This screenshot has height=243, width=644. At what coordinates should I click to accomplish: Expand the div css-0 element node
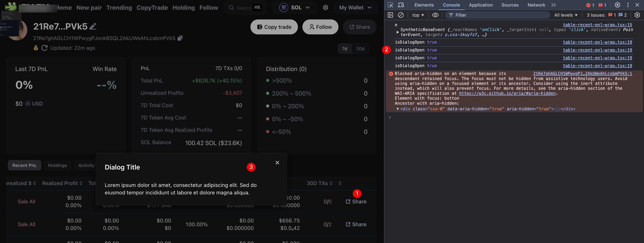point(398,109)
